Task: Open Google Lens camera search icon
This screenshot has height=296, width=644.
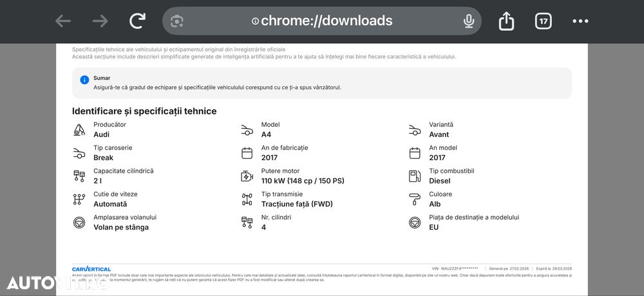Action: tap(177, 21)
